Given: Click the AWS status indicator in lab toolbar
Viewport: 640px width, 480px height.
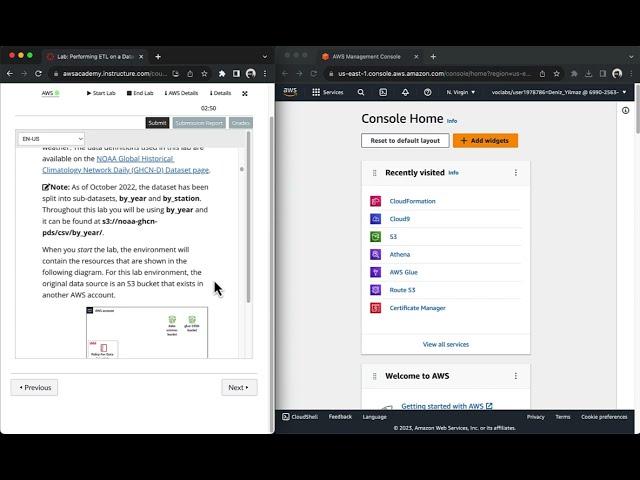Looking at the screenshot, I should click(51, 93).
